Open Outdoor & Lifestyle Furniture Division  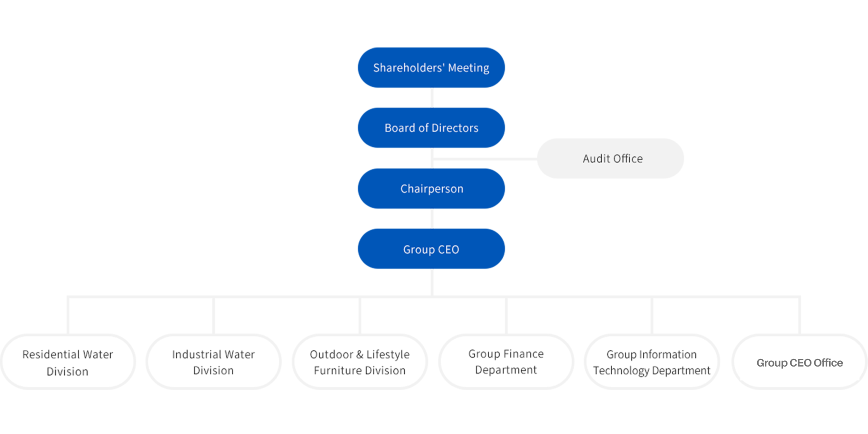pyautogui.click(x=360, y=362)
